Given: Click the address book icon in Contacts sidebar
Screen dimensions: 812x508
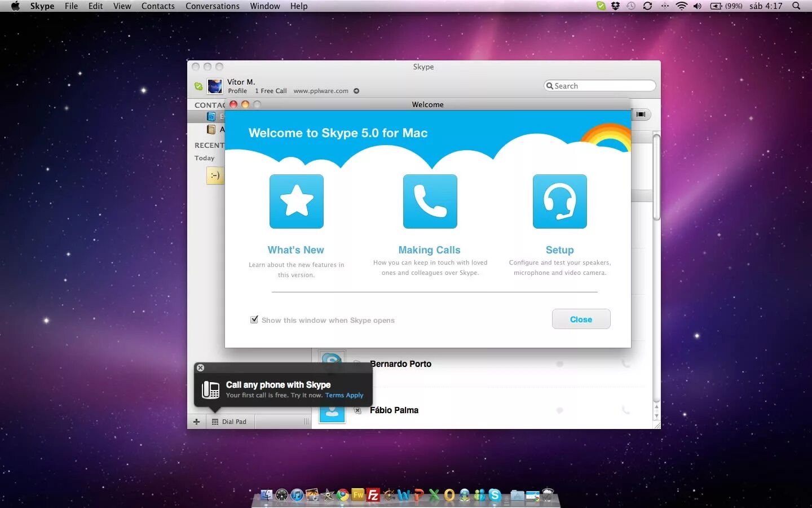Looking at the screenshot, I should coord(211,129).
